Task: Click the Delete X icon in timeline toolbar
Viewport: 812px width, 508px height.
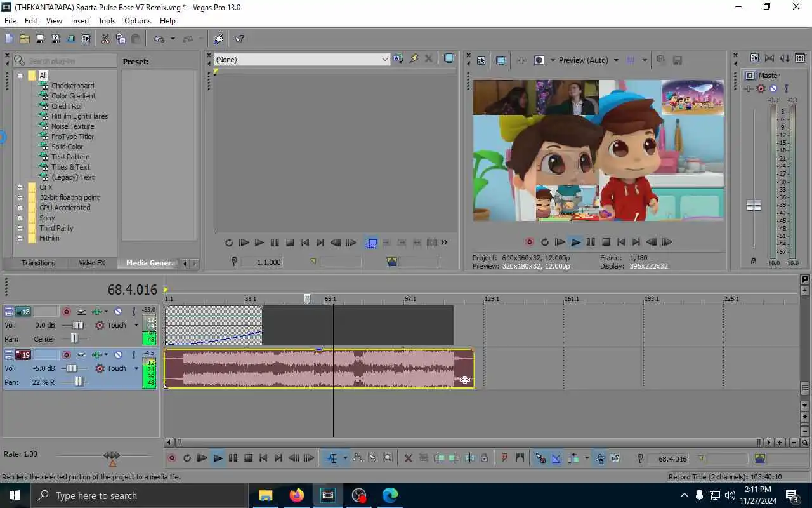Action: [408, 458]
